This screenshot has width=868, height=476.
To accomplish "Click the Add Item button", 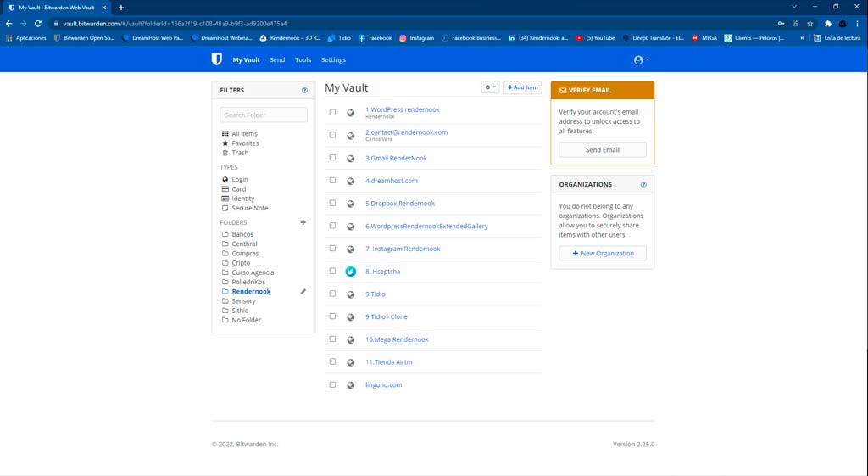I will [522, 87].
